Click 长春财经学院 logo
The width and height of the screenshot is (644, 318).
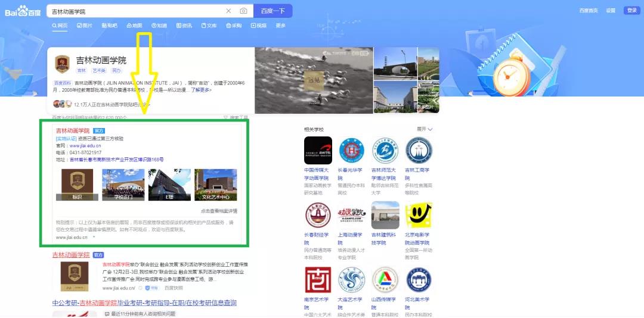coord(318,215)
